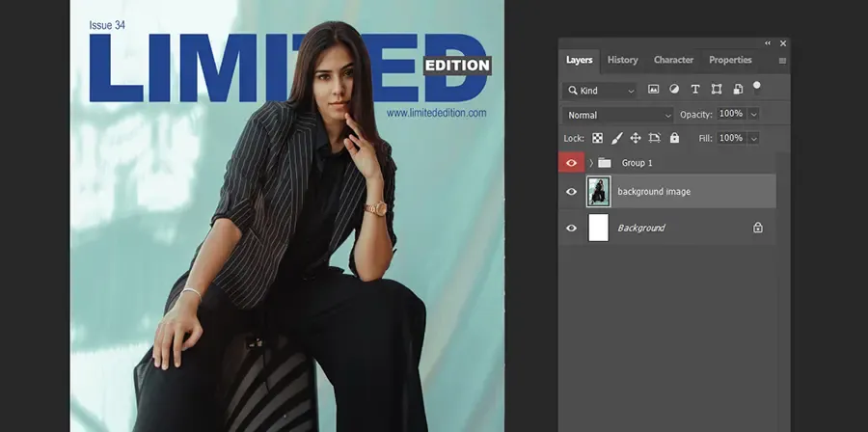Viewport: 868px width, 432px height.
Task: Hide the Group 1 layer
Action: pyautogui.click(x=571, y=163)
